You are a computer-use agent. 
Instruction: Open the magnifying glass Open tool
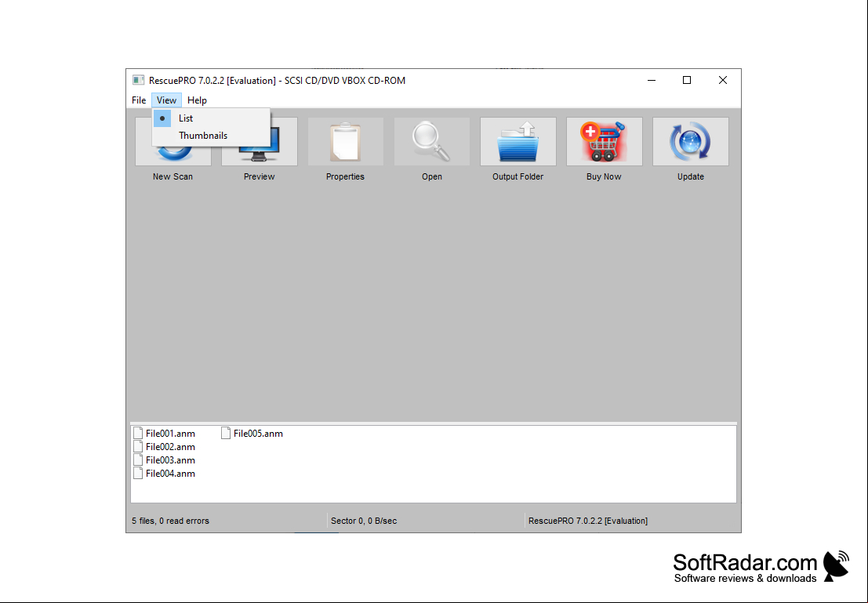432,141
